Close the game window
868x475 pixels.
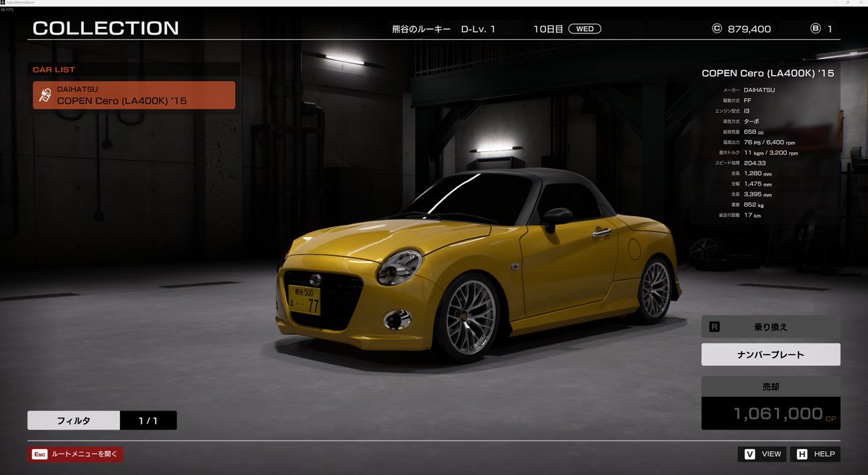pyautogui.click(x=860, y=3)
